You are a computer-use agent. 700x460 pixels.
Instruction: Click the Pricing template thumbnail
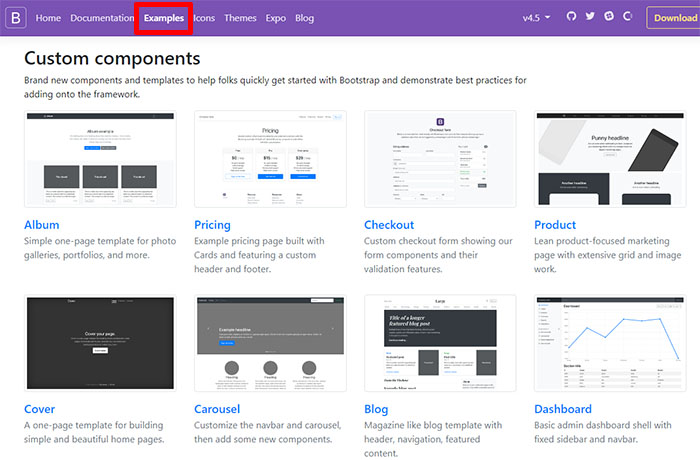(270, 159)
